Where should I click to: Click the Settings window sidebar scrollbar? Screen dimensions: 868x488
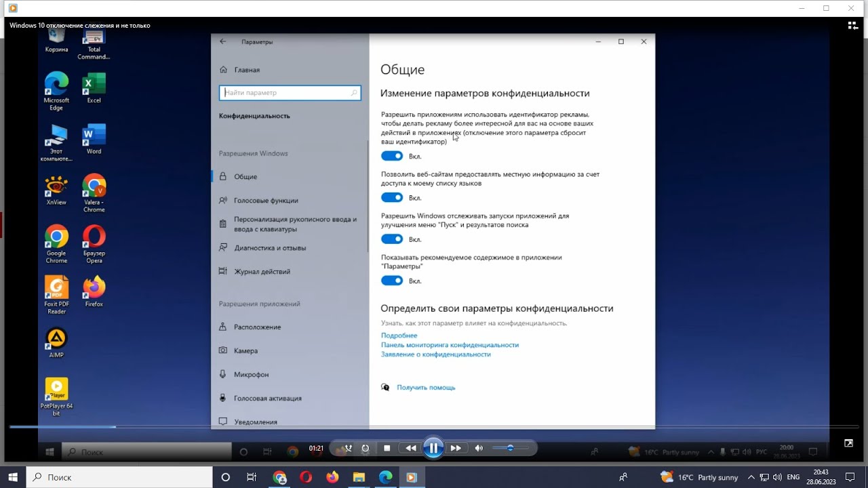[368, 197]
